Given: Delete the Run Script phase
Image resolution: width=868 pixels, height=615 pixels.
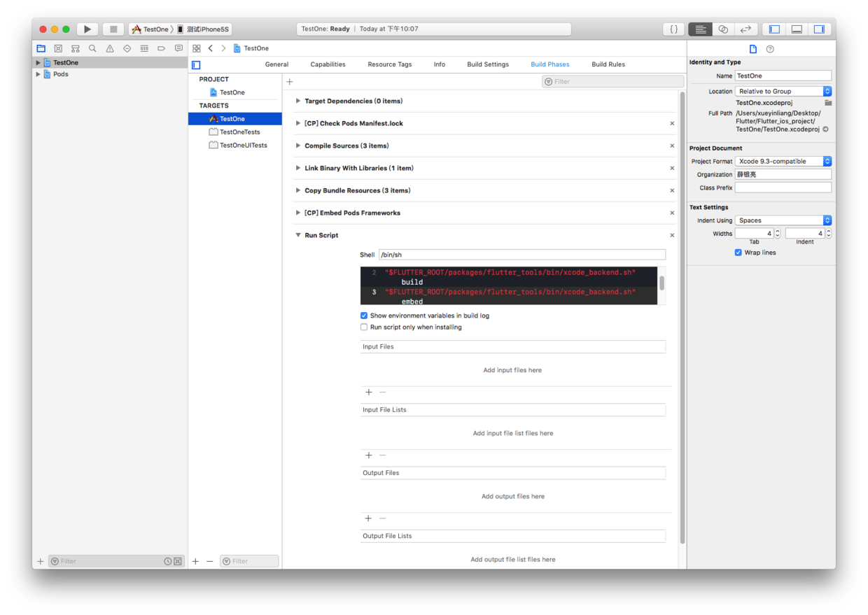Looking at the screenshot, I should point(672,235).
